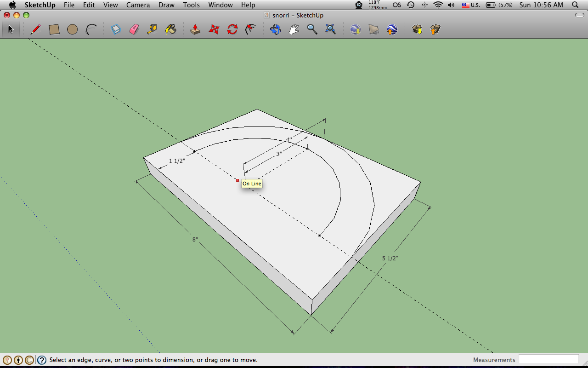Pick the Rotate tool
The width and height of the screenshot is (588, 368).
pos(232,29)
